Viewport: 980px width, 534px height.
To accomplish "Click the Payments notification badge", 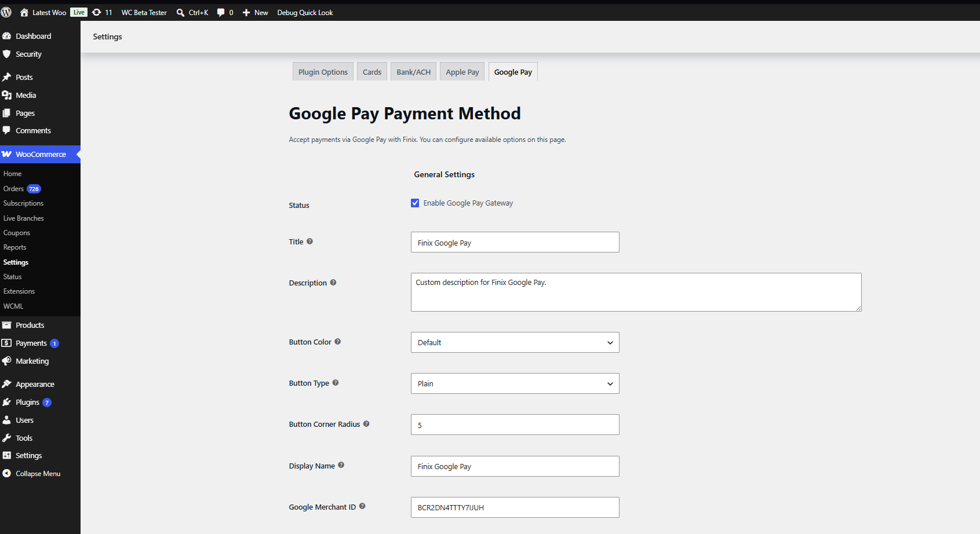I will pos(54,343).
